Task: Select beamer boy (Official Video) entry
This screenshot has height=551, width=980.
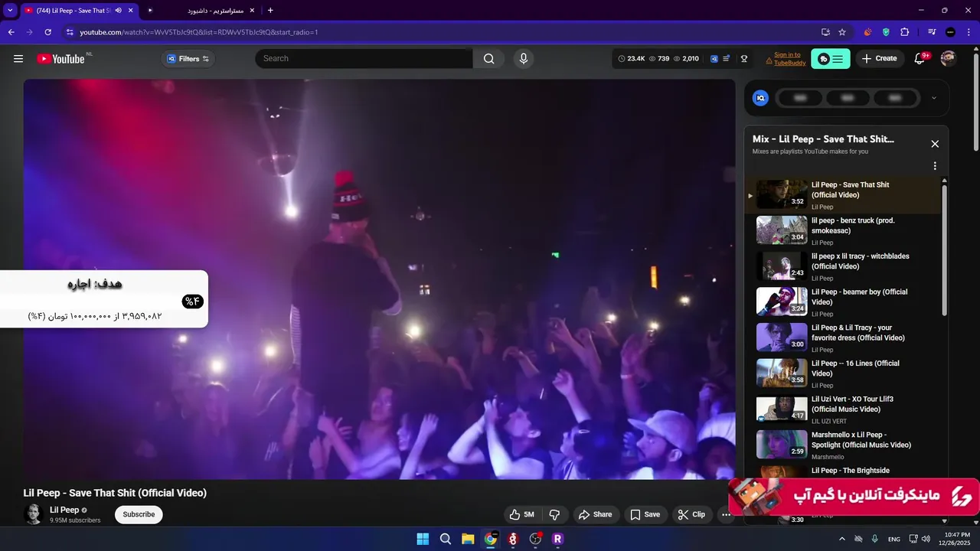Action: (x=843, y=302)
